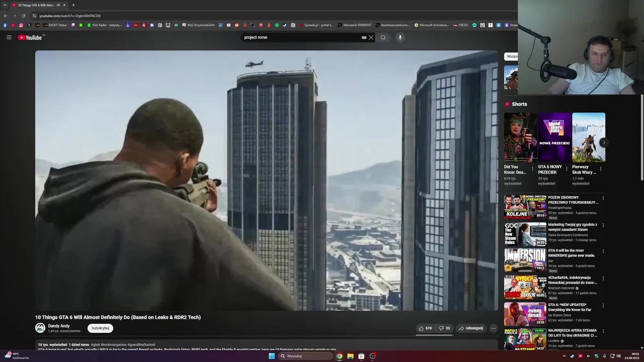Open the IMMERSION video thumbnail
Screen dimensions: 644x362
[x=525, y=260]
